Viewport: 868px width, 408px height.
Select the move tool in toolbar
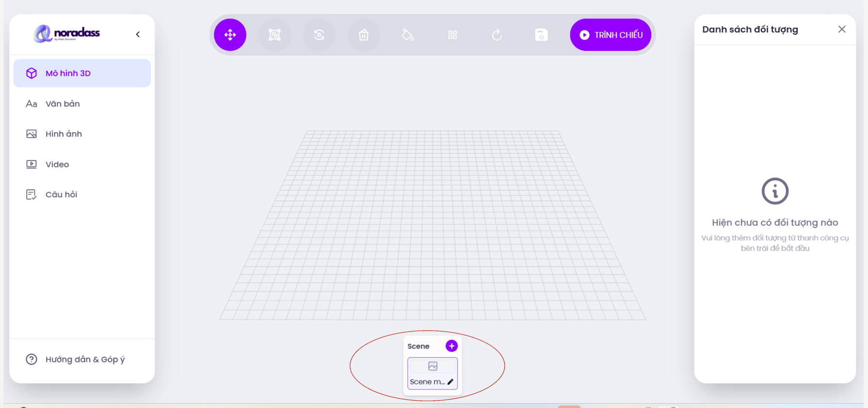click(230, 35)
